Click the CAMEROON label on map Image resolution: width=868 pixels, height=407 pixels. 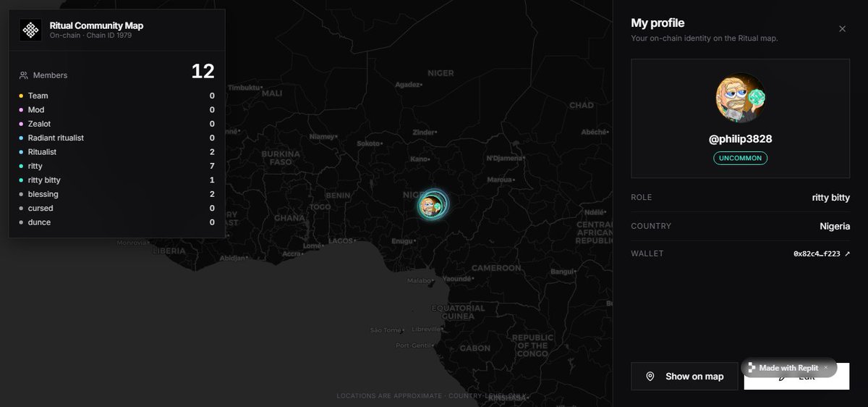tap(496, 268)
